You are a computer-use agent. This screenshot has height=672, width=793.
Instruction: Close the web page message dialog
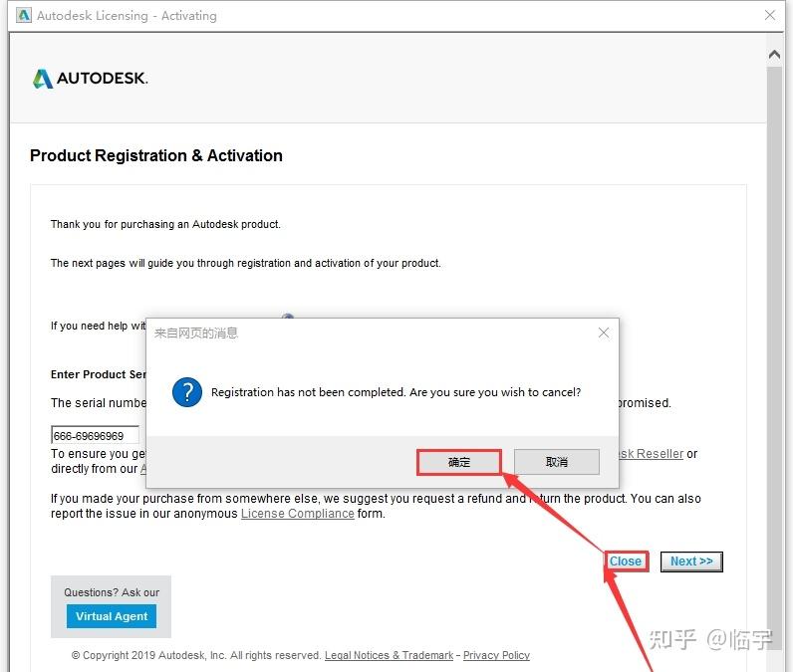pos(603,333)
